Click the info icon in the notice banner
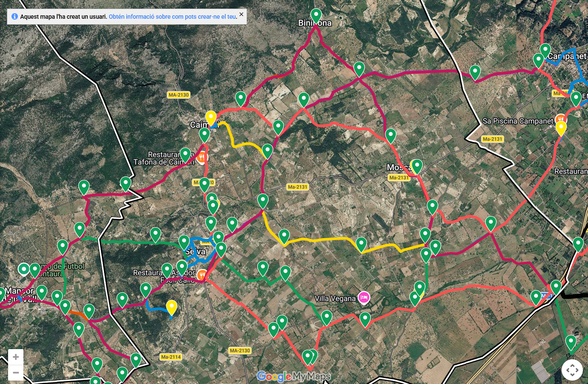The image size is (588, 384). tap(14, 17)
